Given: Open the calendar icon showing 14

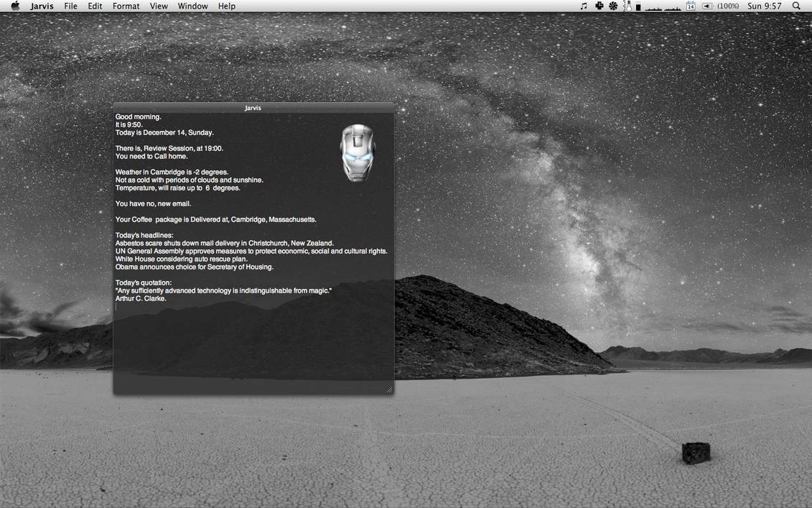Looking at the screenshot, I should click(x=691, y=6).
